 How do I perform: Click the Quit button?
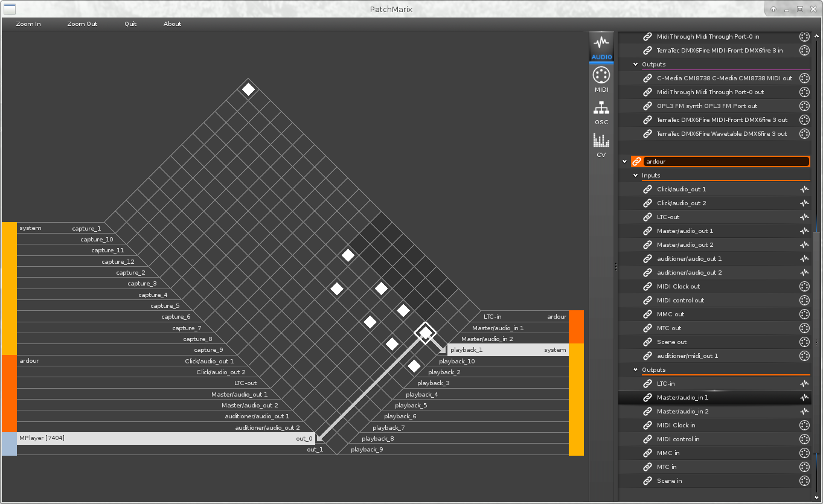[130, 24]
